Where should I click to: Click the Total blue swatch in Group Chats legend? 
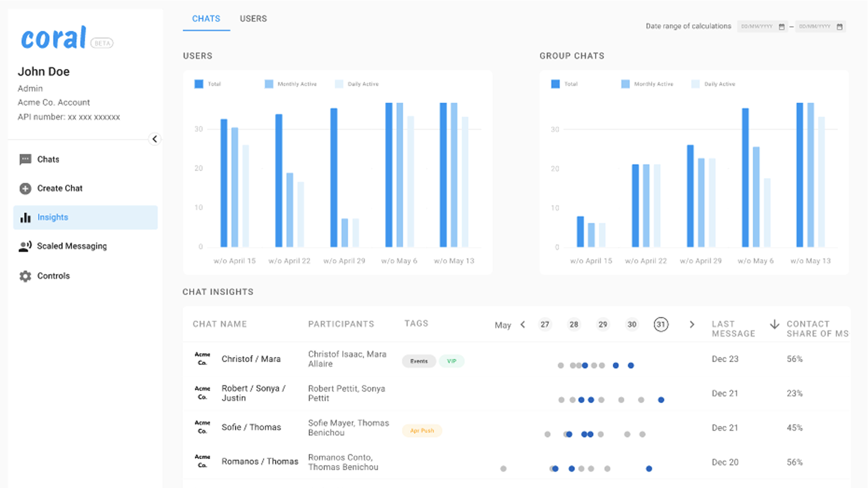pyautogui.click(x=555, y=84)
